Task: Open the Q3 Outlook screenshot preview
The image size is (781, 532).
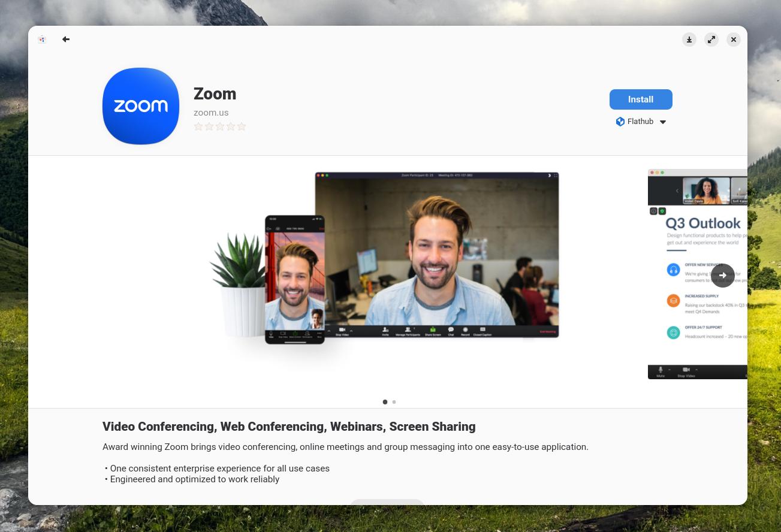Action: tap(698, 274)
